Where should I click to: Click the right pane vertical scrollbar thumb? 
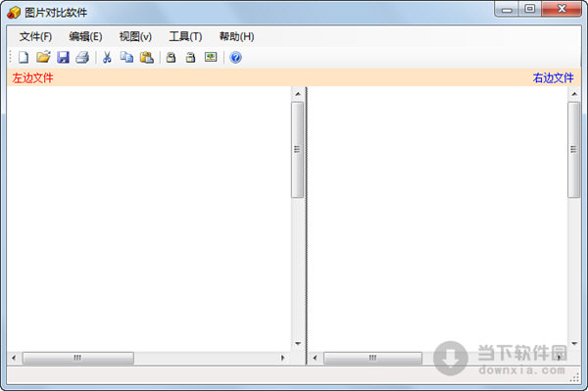coord(573,150)
